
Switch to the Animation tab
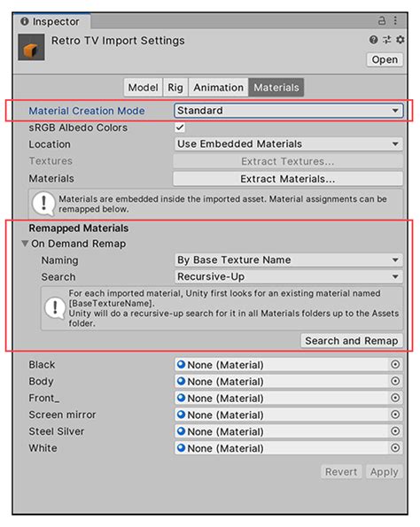[218, 88]
